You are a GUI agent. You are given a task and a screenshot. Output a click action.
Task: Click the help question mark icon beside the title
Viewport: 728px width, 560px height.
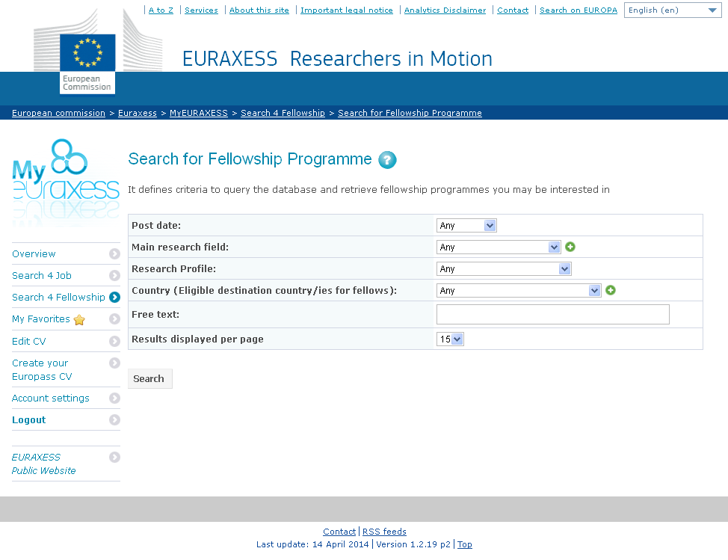pos(387,160)
